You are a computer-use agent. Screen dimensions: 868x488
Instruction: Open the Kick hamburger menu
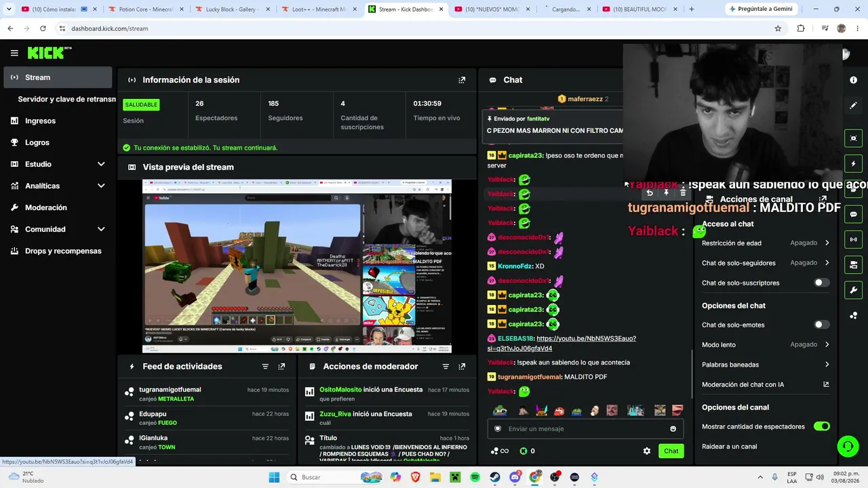(14, 53)
